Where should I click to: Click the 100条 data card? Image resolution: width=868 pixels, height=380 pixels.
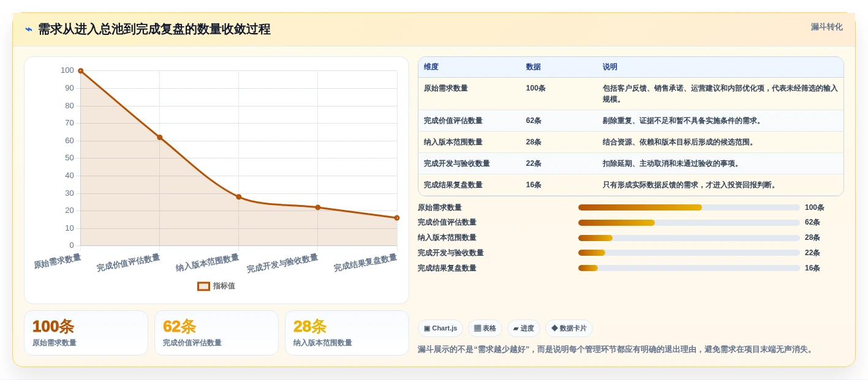(x=86, y=333)
